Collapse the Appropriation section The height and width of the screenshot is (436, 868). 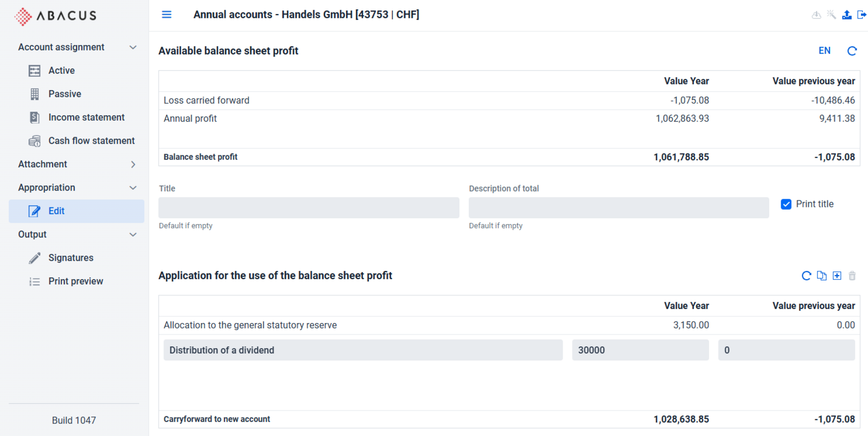point(133,188)
